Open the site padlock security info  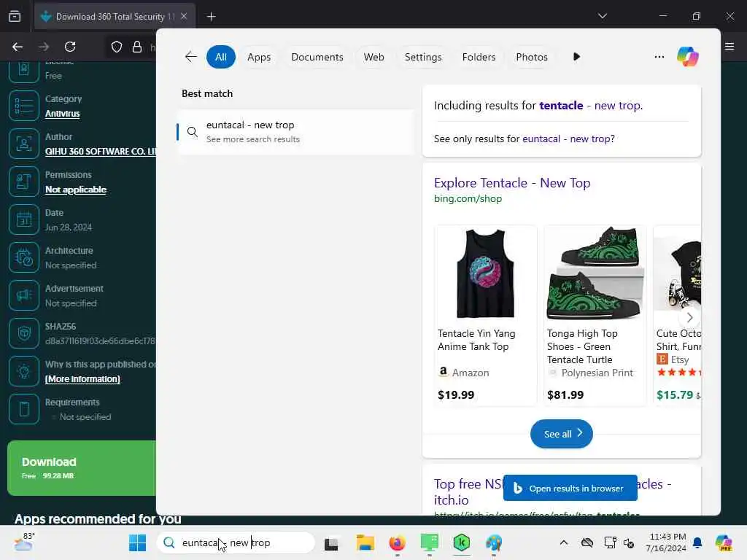[137, 47]
